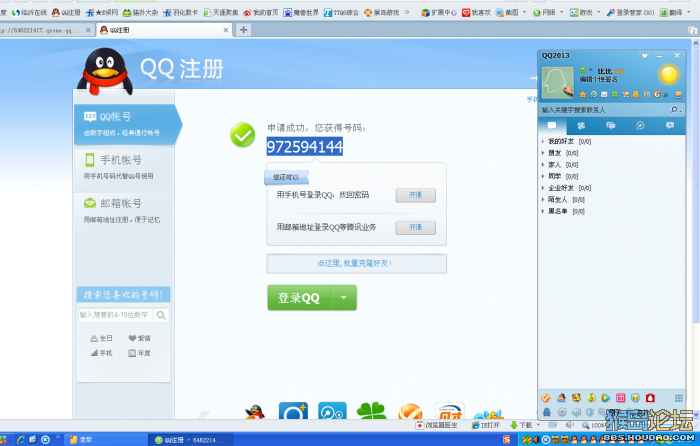Open the mail envelope icon in QQ2013 panel

point(604,94)
